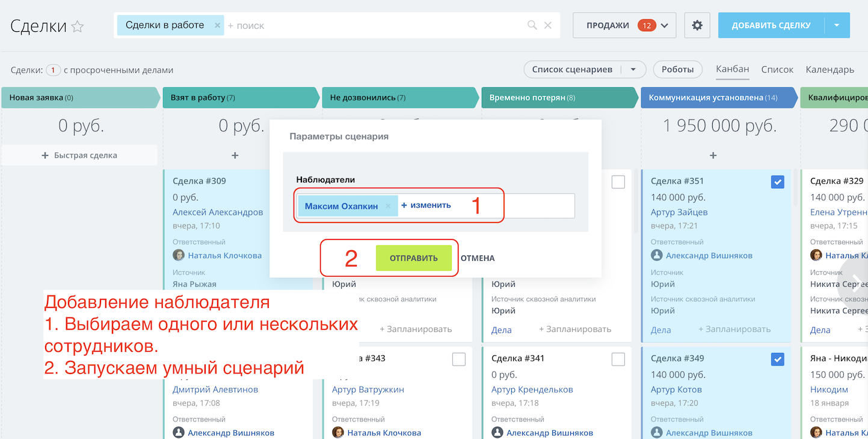868x439 pixels.
Task: Remove the Сделки в работе filter chip
Action: coord(217,25)
